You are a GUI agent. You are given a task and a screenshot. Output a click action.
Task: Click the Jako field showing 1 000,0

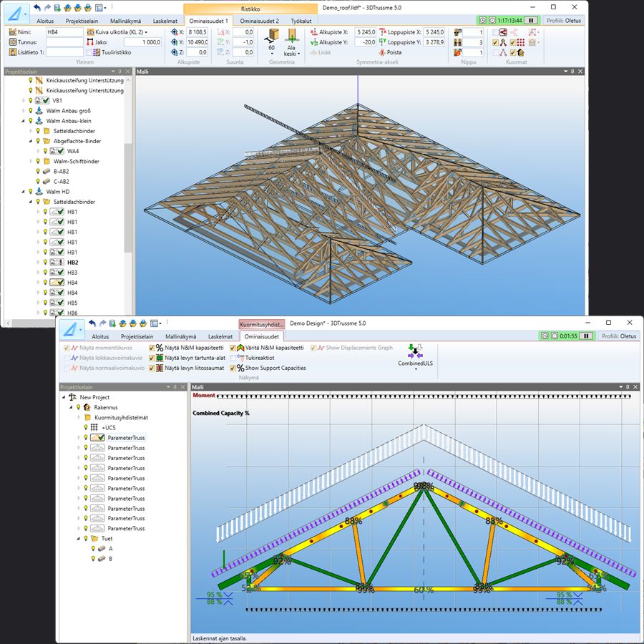pyautogui.click(x=143, y=42)
